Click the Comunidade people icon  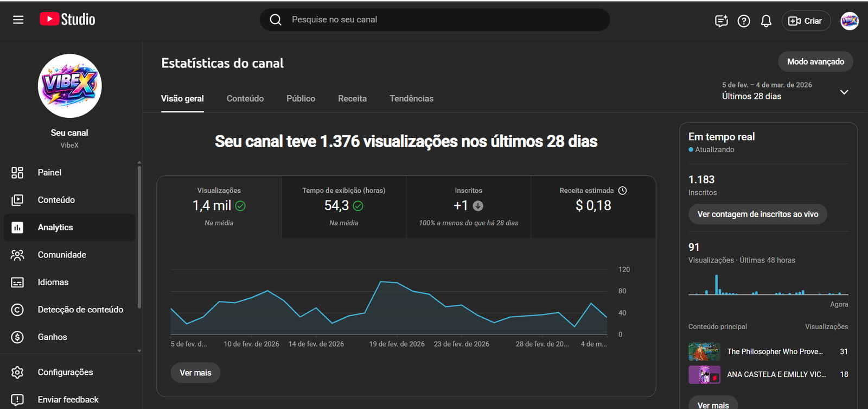click(x=17, y=255)
